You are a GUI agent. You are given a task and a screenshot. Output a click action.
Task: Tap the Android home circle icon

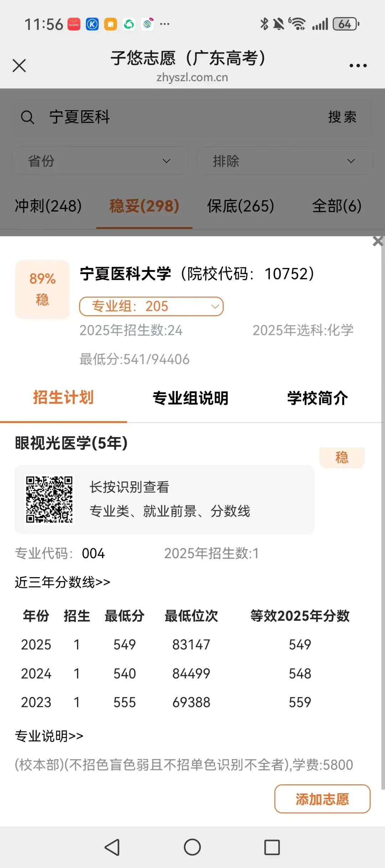coord(192,847)
